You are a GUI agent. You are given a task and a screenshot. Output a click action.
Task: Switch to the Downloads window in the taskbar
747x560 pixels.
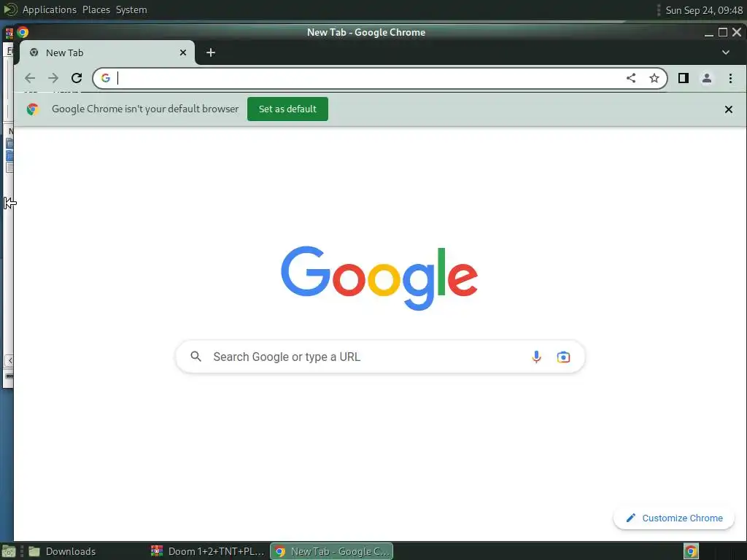tap(86, 551)
